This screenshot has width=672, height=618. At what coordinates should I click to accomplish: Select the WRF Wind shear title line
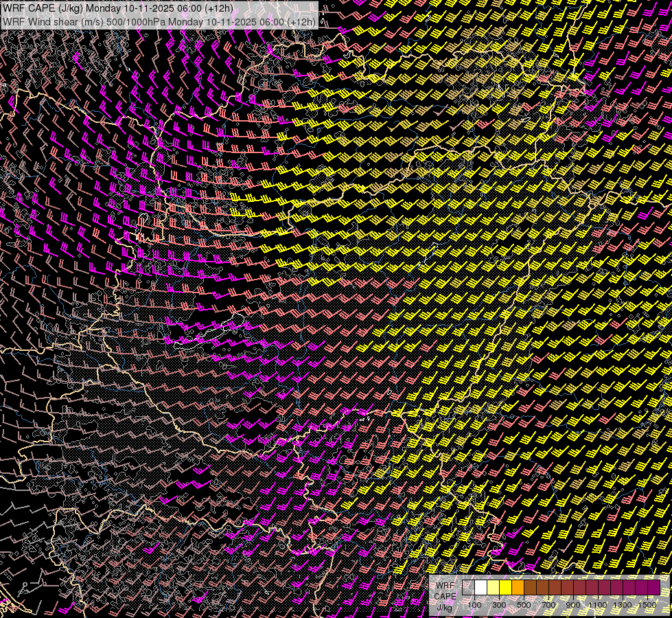[x=159, y=21]
